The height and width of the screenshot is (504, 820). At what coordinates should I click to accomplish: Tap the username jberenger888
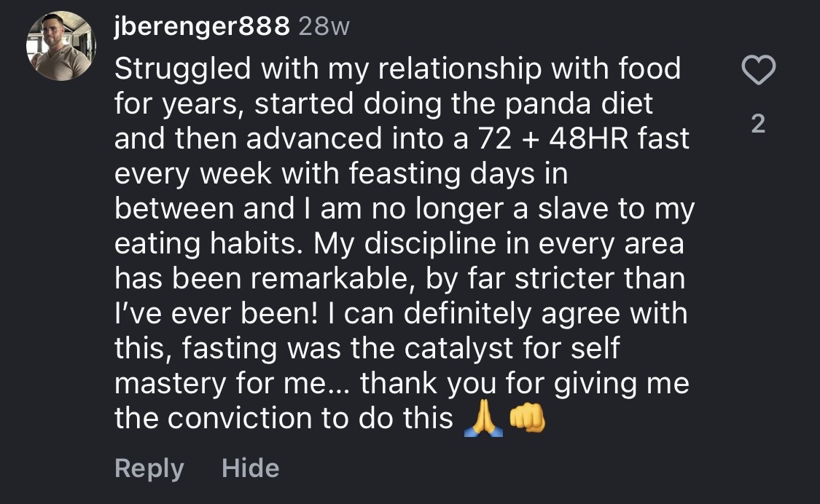(201, 28)
